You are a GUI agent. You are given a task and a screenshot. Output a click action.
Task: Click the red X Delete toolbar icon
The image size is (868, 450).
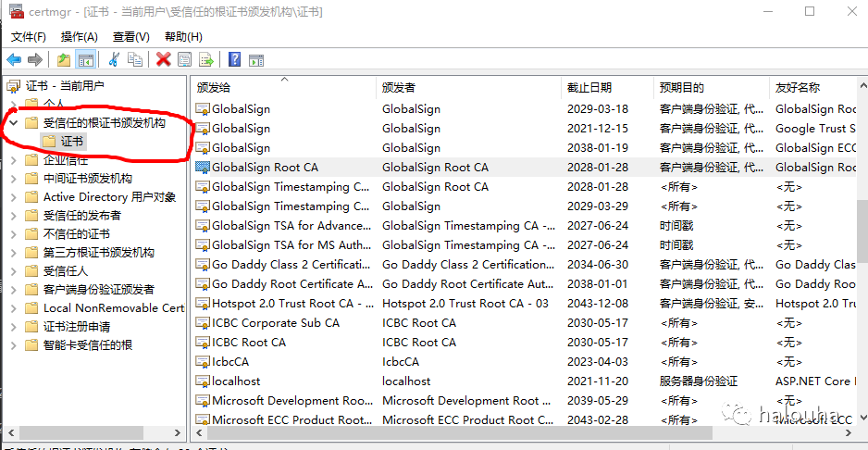tap(163, 59)
